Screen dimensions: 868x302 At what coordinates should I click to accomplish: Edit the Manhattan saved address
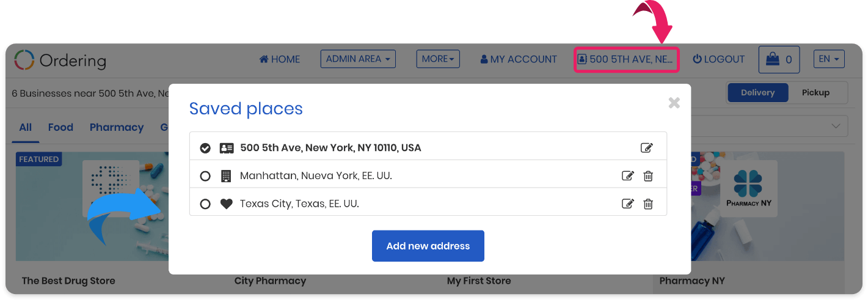click(627, 176)
